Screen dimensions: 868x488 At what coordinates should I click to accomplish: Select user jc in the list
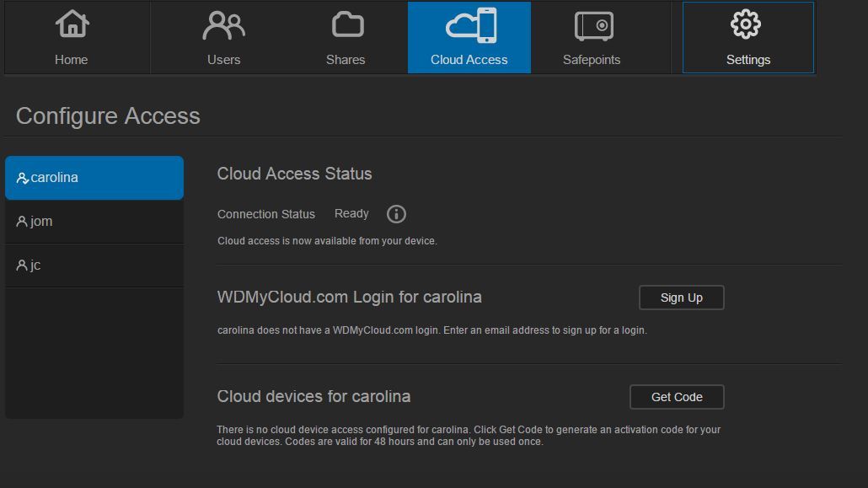pyautogui.click(x=94, y=265)
